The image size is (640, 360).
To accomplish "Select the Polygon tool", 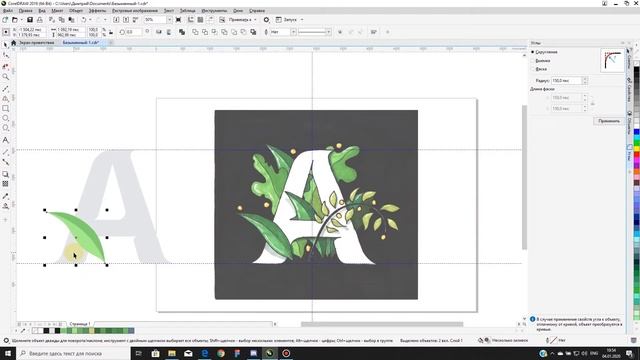I will [x=5, y=128].
